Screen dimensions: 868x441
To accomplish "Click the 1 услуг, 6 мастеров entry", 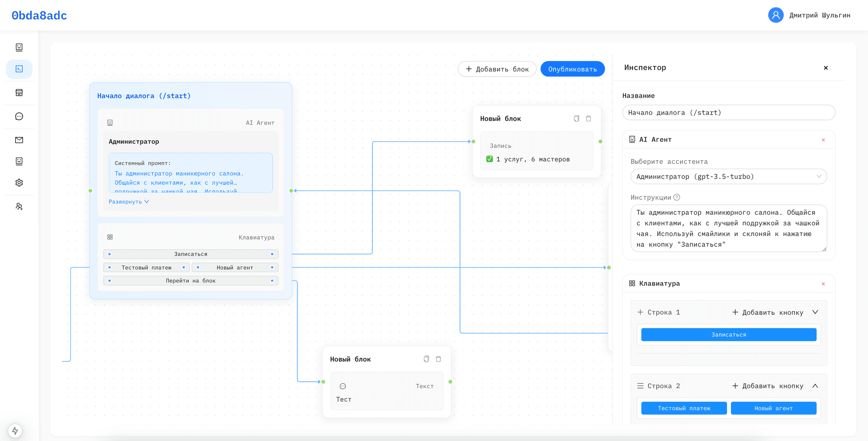I will pyautogui.click(x=528, y=159).
